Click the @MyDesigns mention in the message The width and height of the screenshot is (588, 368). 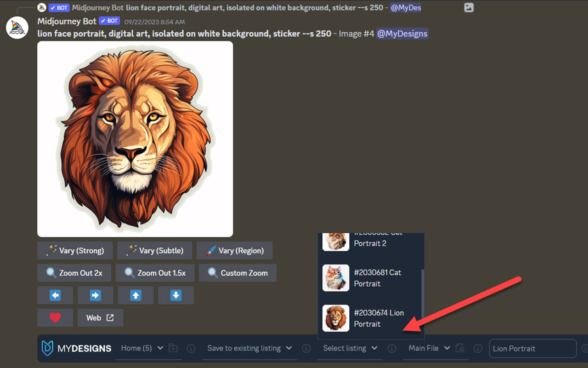[402, 34]
